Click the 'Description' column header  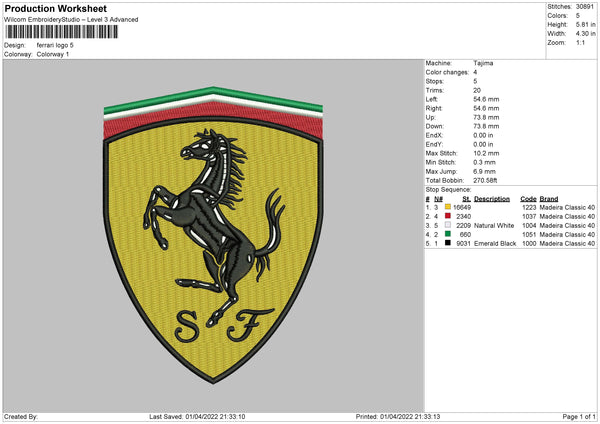click(x=492, y=199)
